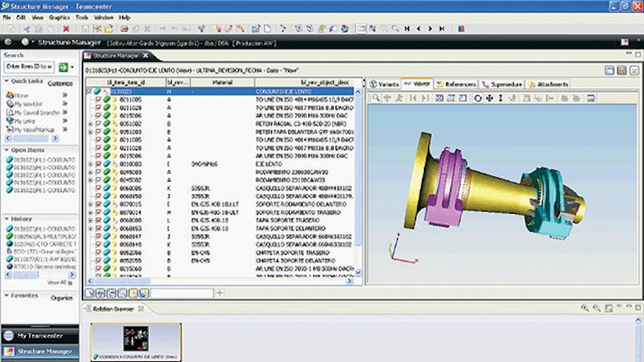644x362 pixels.
Task: Click the Save floppy-disk icon in main toolbar
Action: (x=85, y=29)
